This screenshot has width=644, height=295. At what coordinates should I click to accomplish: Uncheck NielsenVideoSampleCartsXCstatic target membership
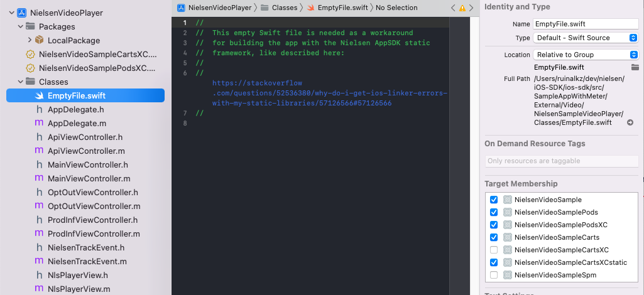click(494, 262)
